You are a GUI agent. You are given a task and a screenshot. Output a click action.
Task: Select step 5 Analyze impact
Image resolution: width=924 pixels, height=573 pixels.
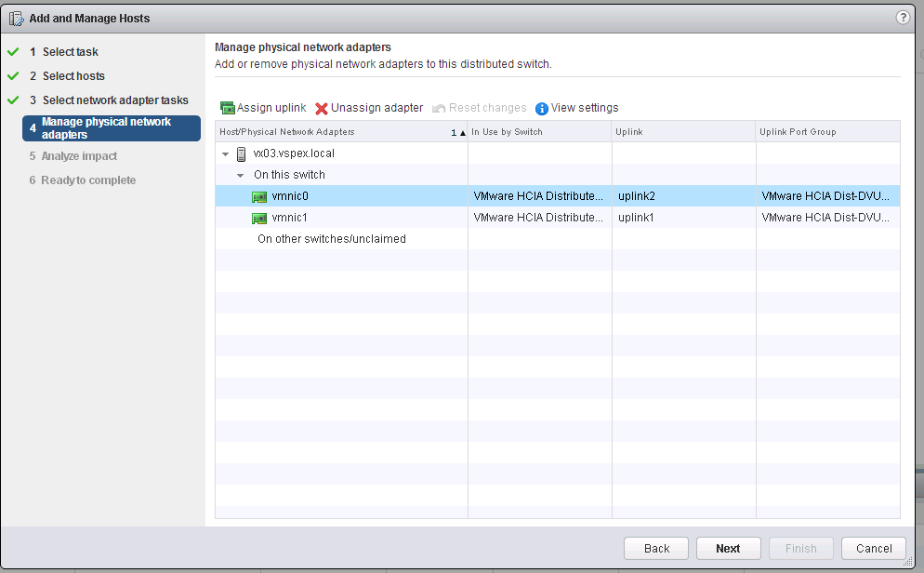(73, 156)
